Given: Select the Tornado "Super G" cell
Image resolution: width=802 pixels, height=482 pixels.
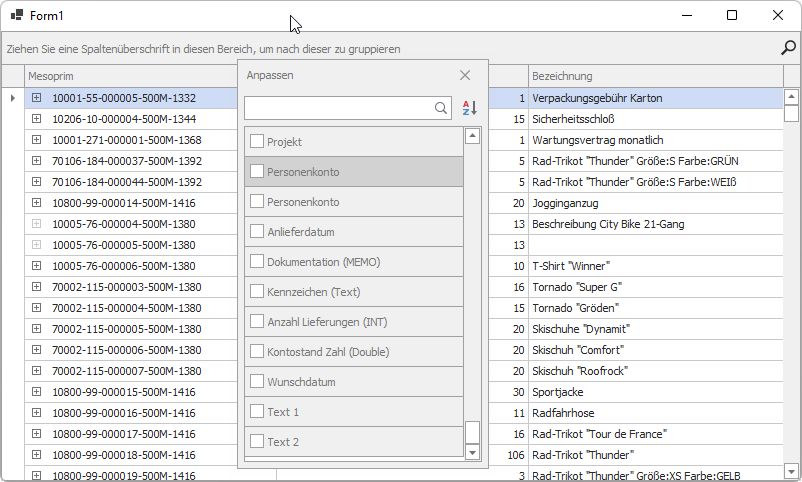Looking at the screenshot, I should point(656,287).
